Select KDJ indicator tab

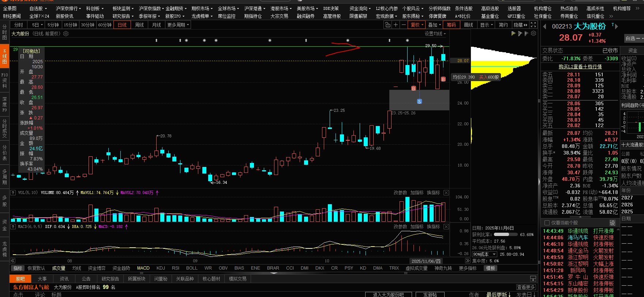tap(161, 268)
